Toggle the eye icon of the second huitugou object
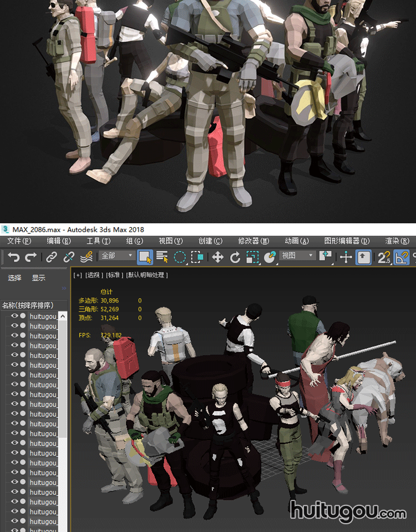This screenshot has height=532, width=416. 14,326
